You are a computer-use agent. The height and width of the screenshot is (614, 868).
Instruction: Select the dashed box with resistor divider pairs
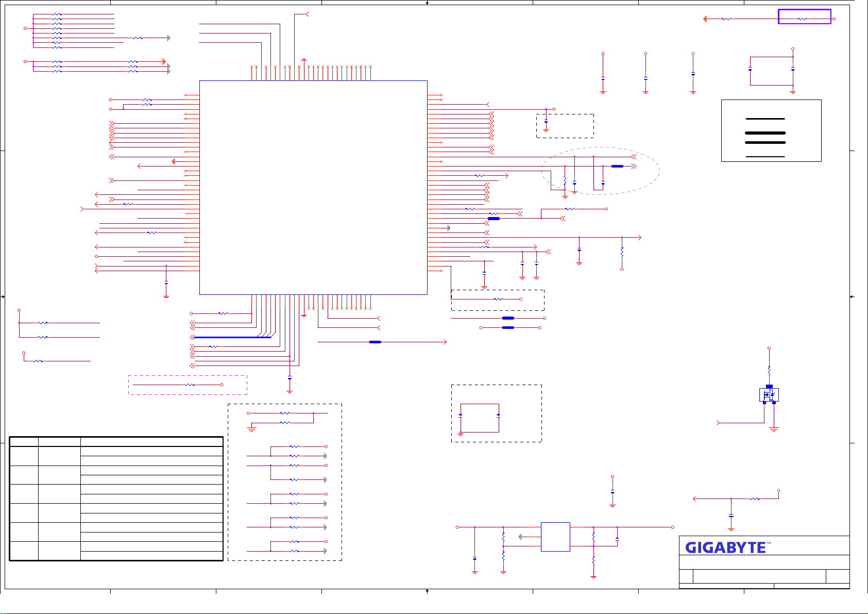point(284,482)
